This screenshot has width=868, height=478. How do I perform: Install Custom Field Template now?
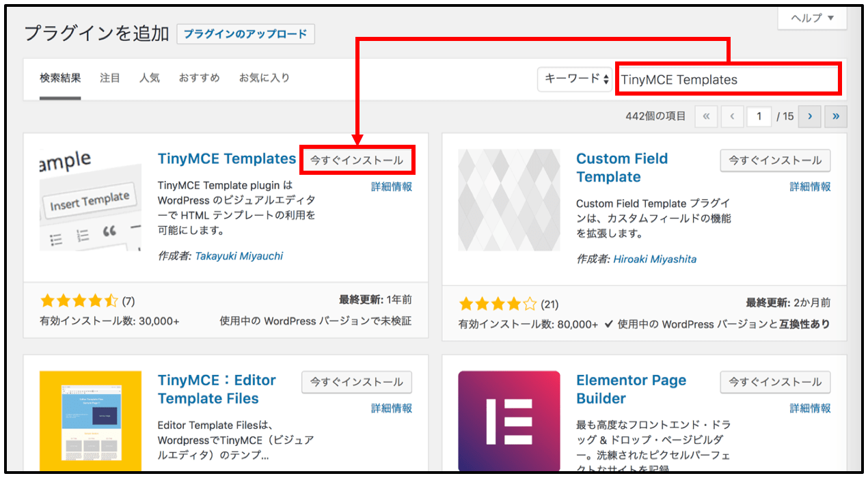pos(775,160)
